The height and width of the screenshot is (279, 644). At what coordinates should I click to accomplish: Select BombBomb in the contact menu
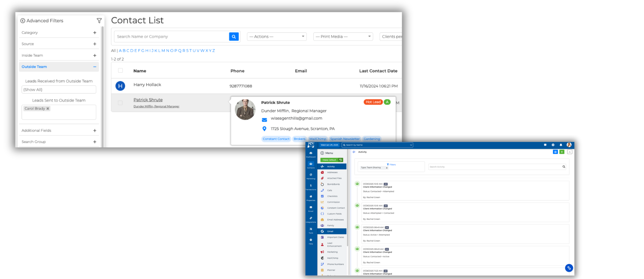click(x=332, y=184)
